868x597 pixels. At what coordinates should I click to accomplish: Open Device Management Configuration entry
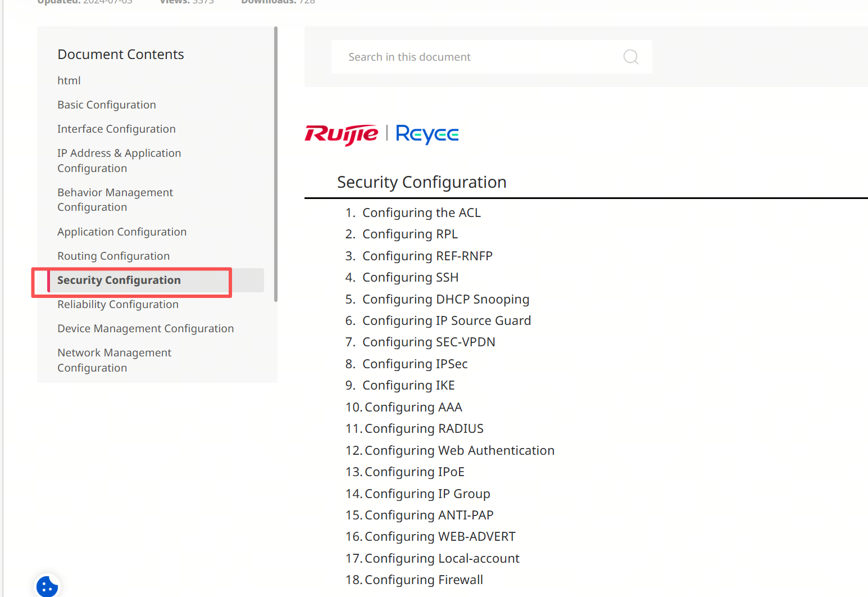tap(146, 329)
